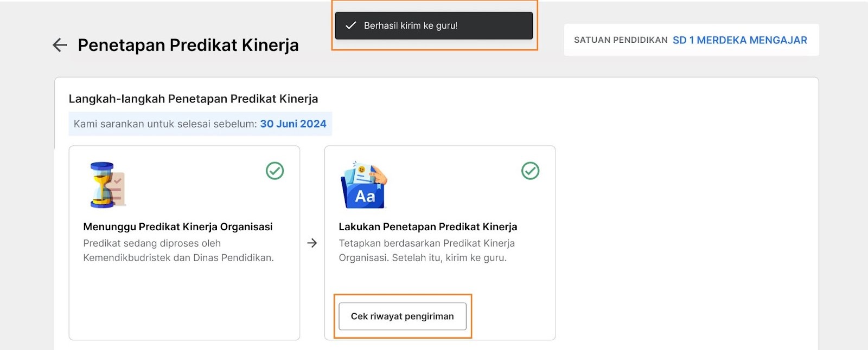Click the 30 Juni 2024 deadline date

[293, 124]
